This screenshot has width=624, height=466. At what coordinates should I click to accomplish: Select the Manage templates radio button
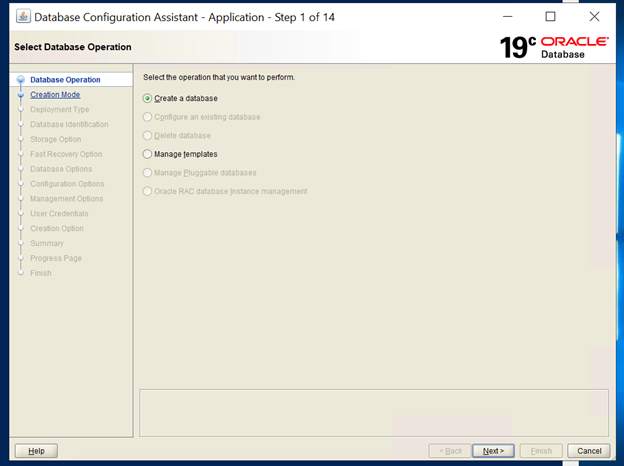pos(147,154)
